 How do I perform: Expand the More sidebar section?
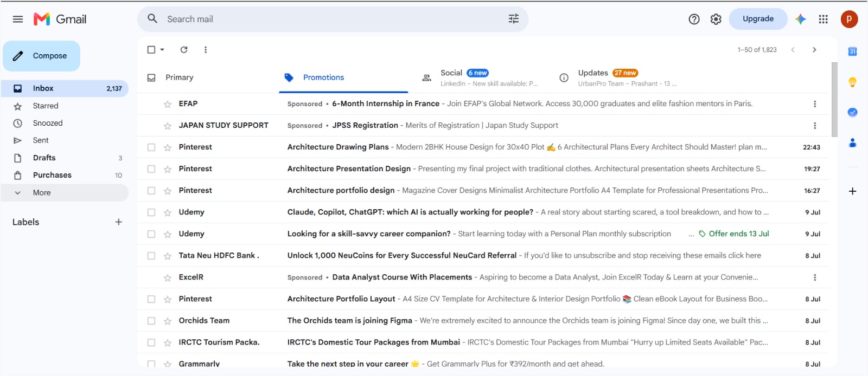(x=65, y=193)
